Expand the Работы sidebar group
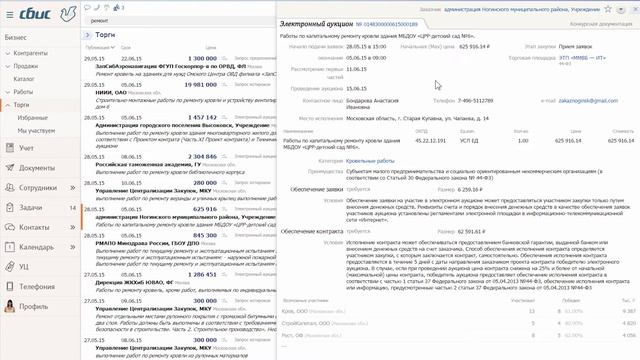Viewport: 640px width, 360px height. tap(8, 92)
